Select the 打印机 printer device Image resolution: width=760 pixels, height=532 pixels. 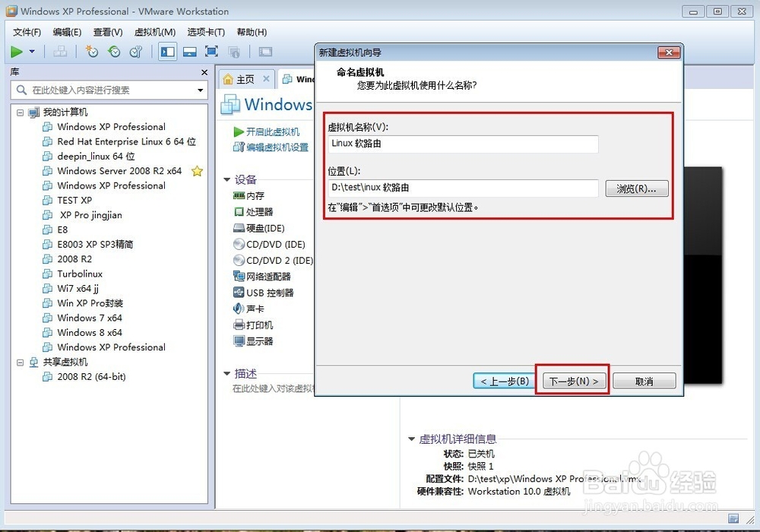coord(254,325)
